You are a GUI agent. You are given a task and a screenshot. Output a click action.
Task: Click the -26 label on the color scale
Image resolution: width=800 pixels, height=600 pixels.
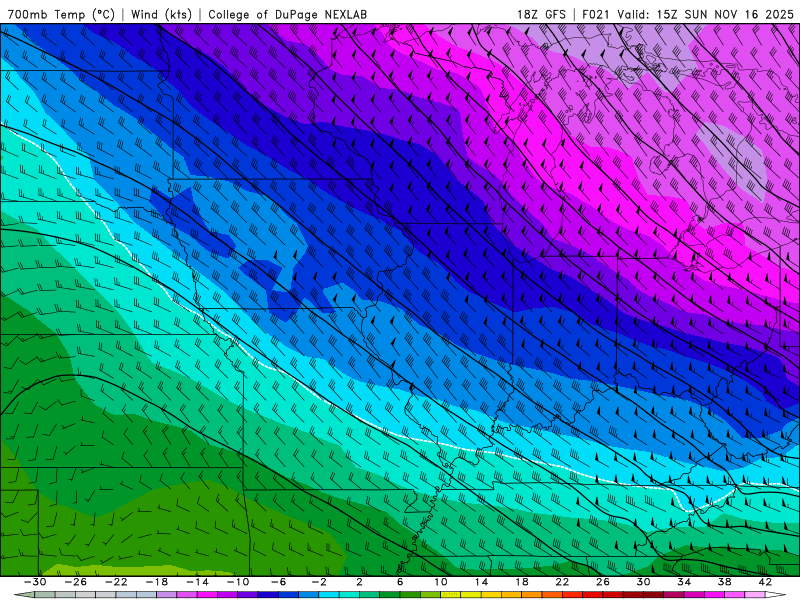click(x=76, y=582)
